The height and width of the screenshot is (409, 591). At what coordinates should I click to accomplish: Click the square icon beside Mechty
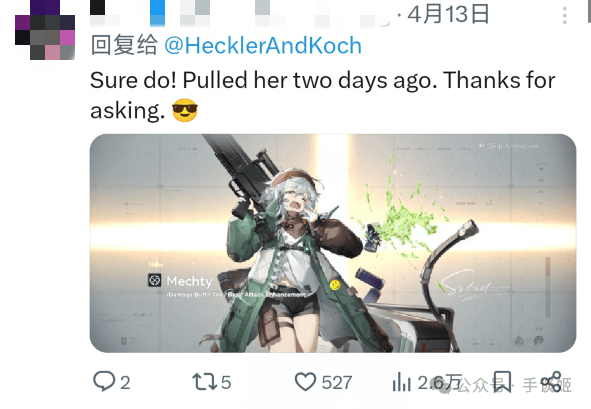155,280
